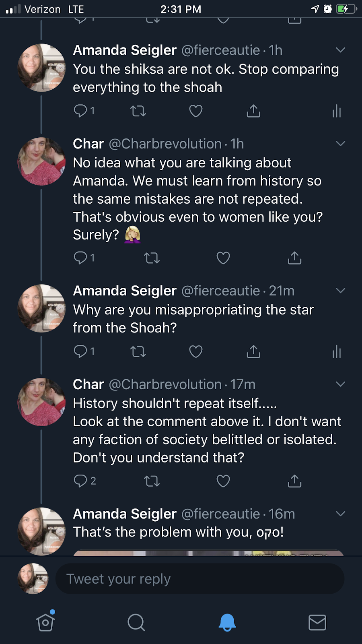
Task: Share Char's "History shouldn't repeat itself" tweet
Action: click(295, 481)
